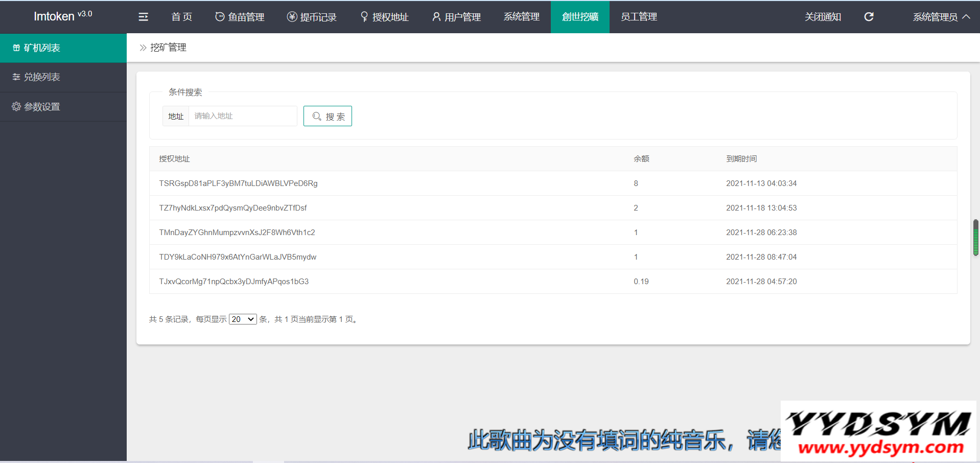Viewport: 980px width, 463px height.
Task: Click the grid icon beside 矿机列表
Action: (16, 48)
